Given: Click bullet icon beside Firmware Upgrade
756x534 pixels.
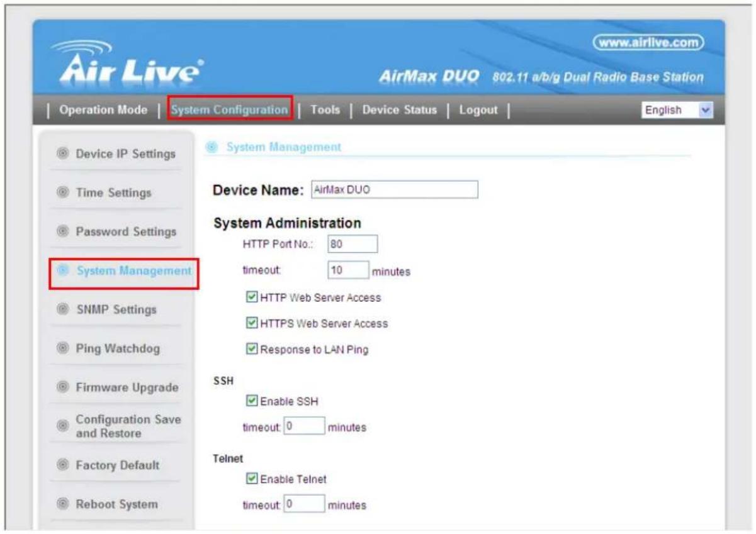Looking at the screenshot, I should [x=62, y=387].
